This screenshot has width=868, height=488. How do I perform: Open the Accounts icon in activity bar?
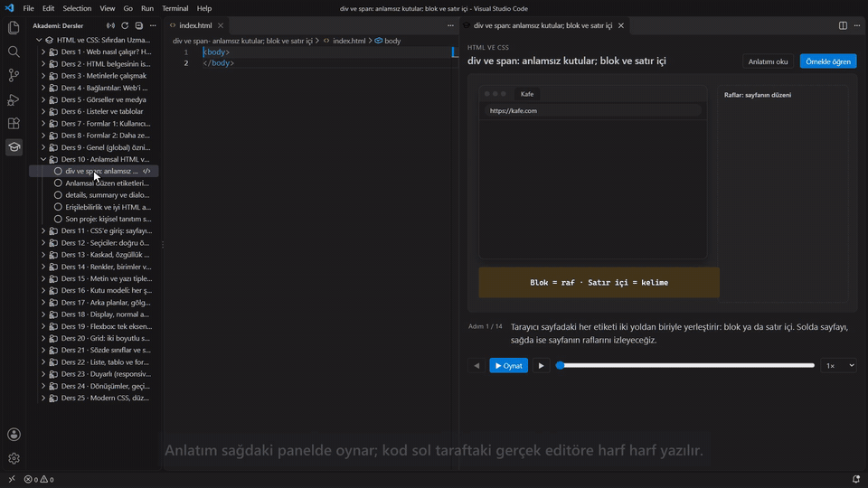(x=14, y=435)
